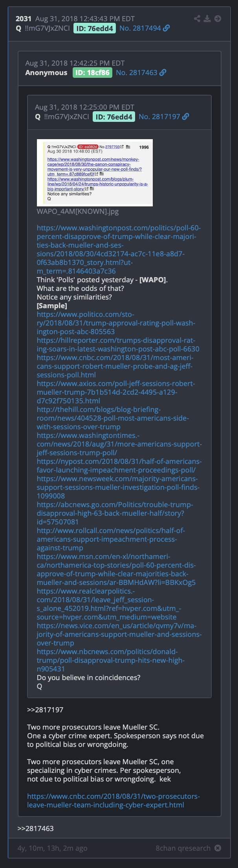Open the axios.com poll Jeff Sessions link
The width and height of the screenshot is (238, 868).
(x=116, y=392)
